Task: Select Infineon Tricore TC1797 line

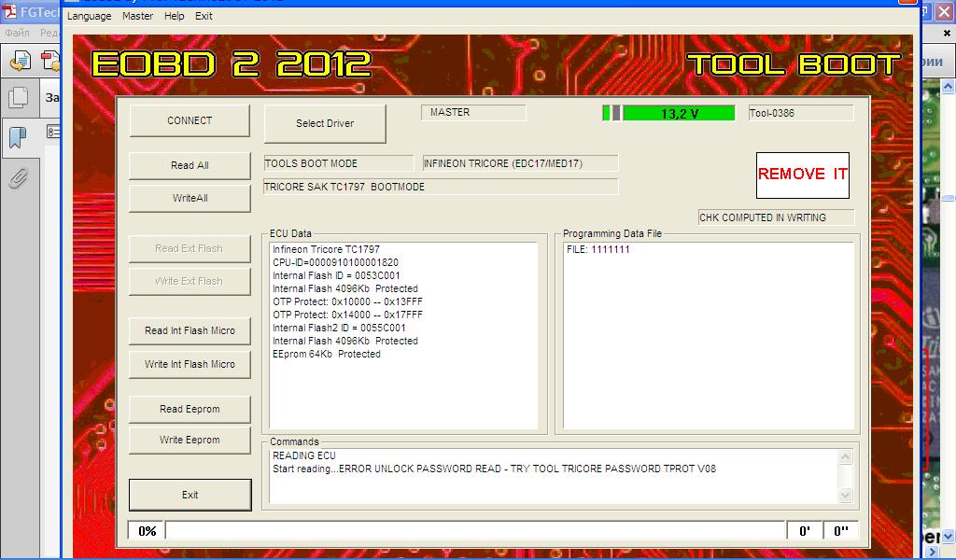Action: click(326, 249)
